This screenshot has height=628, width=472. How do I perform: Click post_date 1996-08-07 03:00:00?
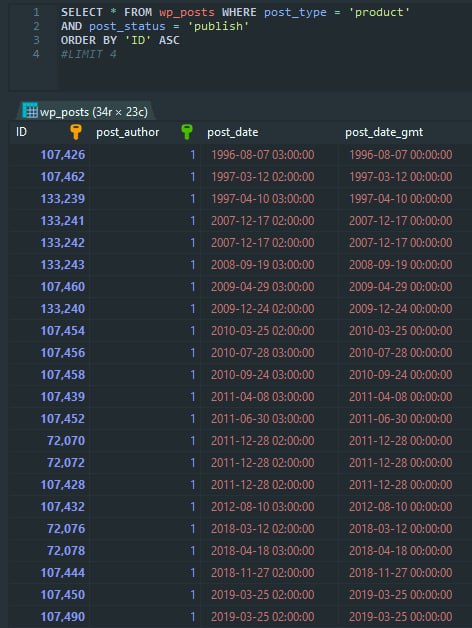point(263,155)
